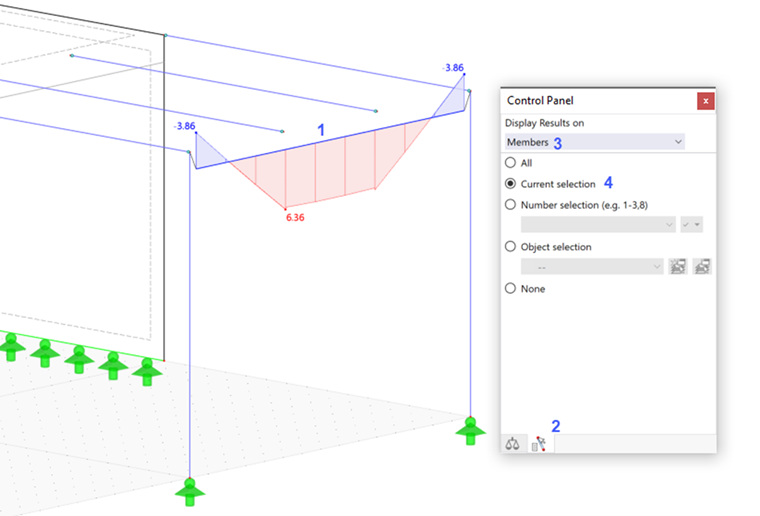The width and height of the screenshot is (760, 516).
Task: Open the object selection dropdown showing --
Action: tap(592, 266)
